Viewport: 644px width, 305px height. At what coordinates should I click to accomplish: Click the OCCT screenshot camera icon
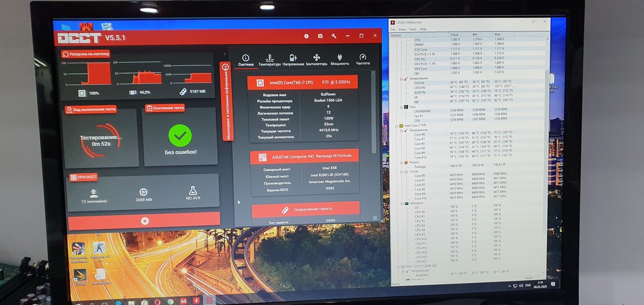point(320,36)
